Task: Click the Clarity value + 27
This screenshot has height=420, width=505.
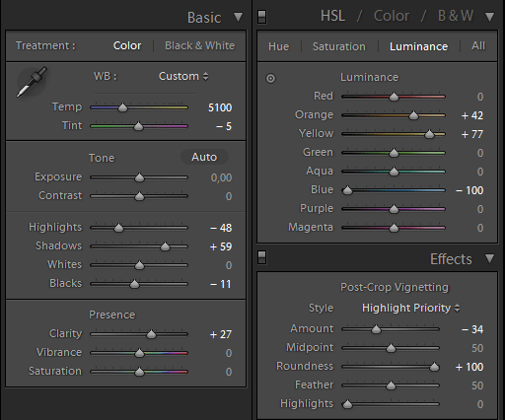Action: pos(221,334)
